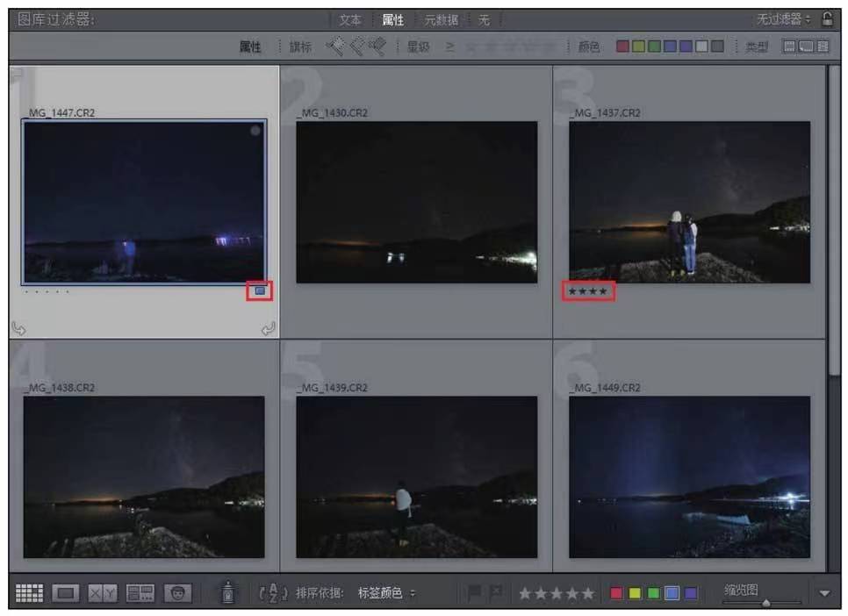This screenshot has height=616, width=848.
Task: Switch to Grid view in the toolbar
Action: coord(29,592)
